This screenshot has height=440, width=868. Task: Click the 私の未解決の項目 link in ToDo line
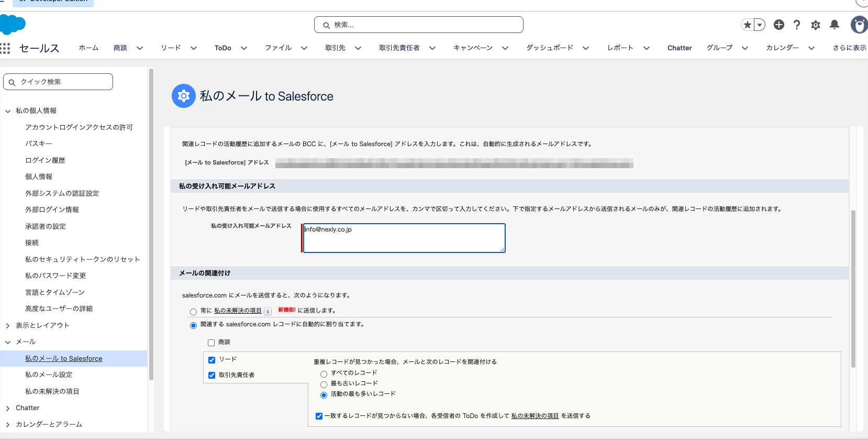[535, 416]
